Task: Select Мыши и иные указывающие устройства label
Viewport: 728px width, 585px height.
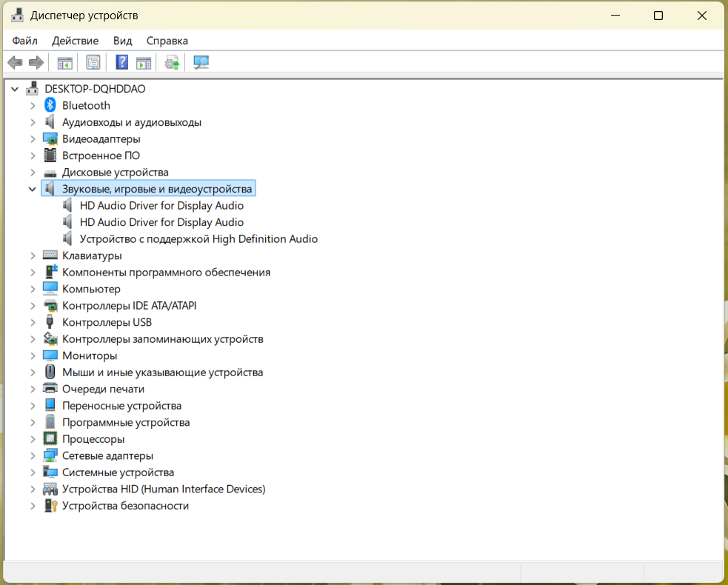Action: point(162,372)
